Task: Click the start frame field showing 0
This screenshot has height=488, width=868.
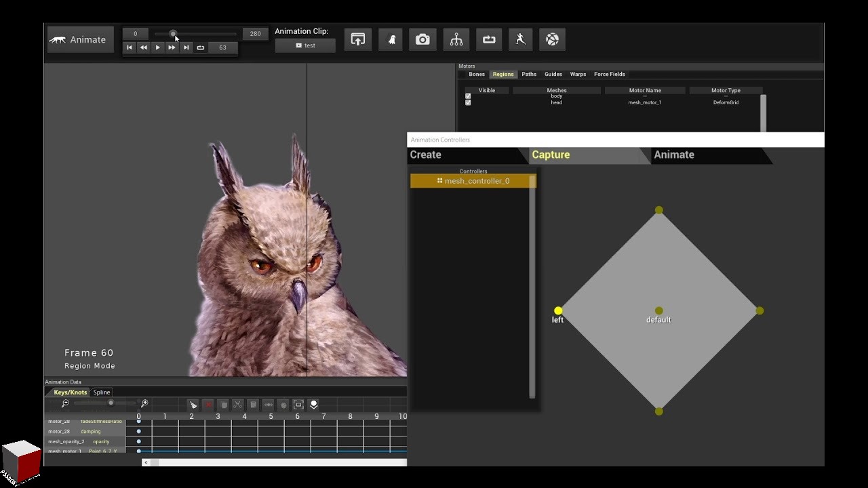Action: pyautogui.click(x=136, y=34)
